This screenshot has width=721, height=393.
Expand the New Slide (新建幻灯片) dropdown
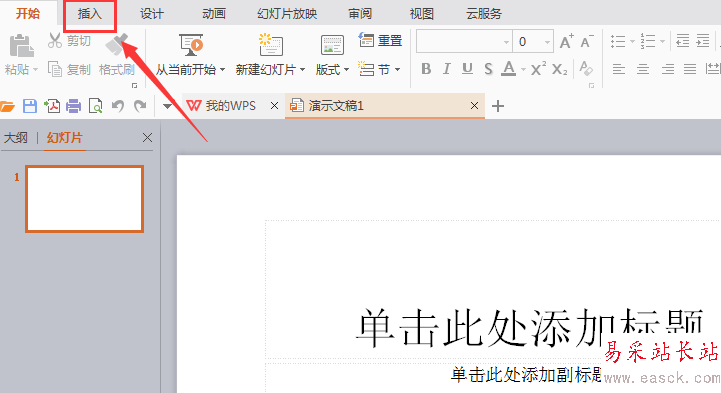pyautogui.click(x=303, y=70)
